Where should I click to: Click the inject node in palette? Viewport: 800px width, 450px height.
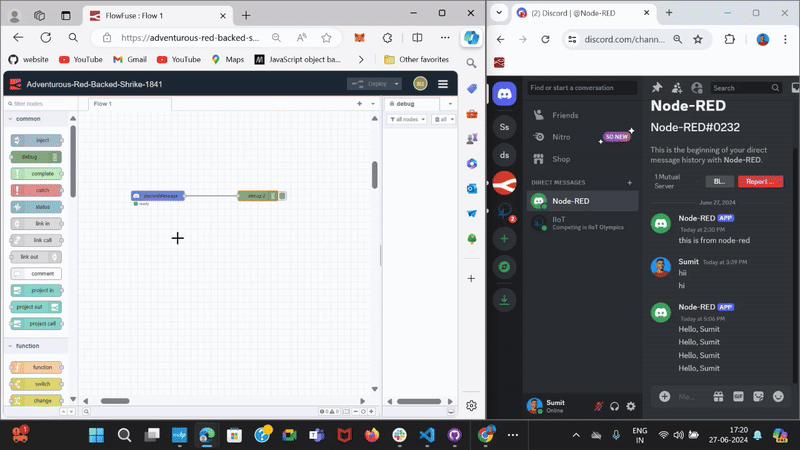[x=36, y=140]
